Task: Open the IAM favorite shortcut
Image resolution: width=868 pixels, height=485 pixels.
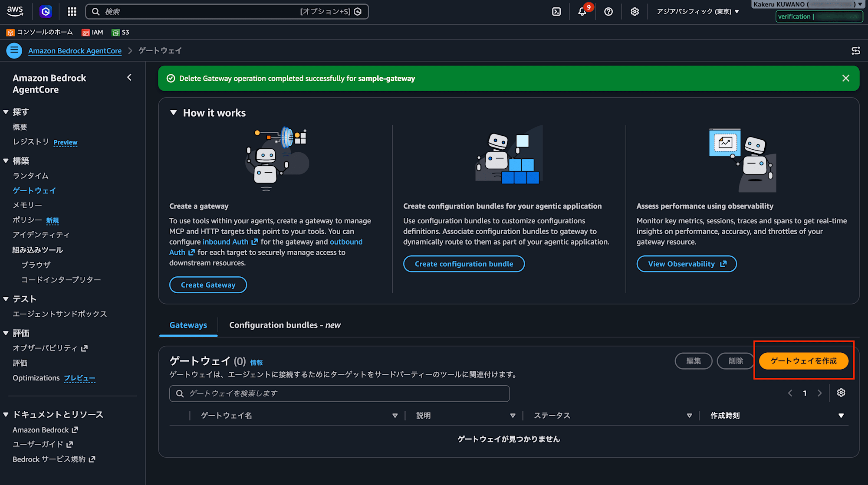Action: point(92,33)
